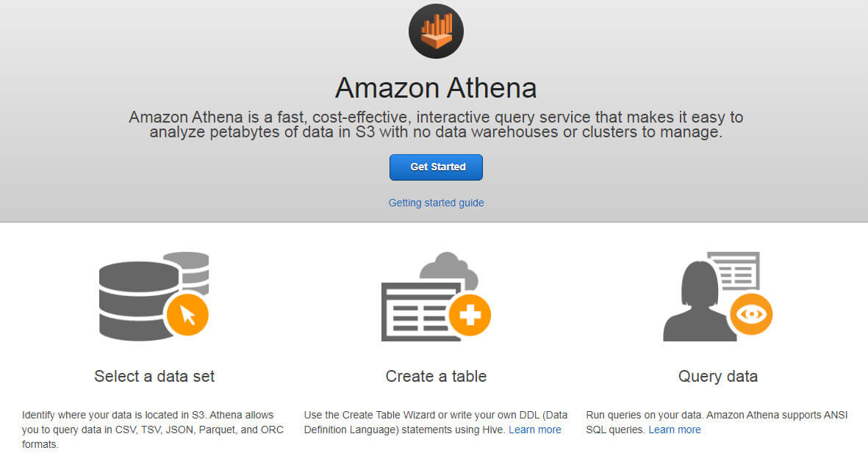Click the Query data heading
Viewport: 868px width, 453px height.
[717, 376]
